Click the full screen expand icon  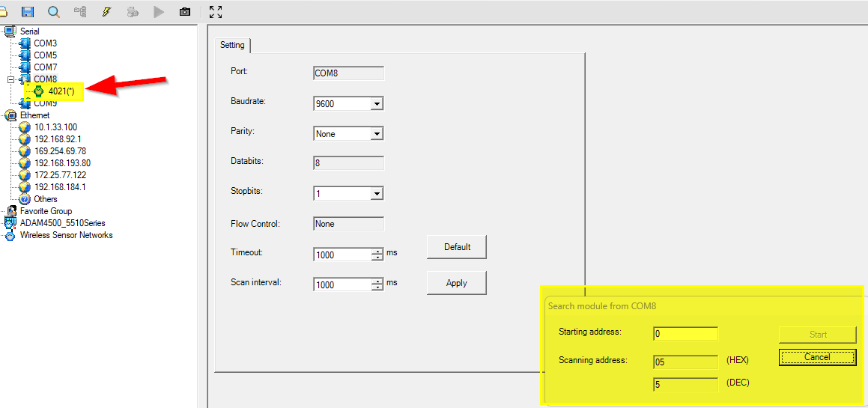pyautogui.click(x=216, y=12)
